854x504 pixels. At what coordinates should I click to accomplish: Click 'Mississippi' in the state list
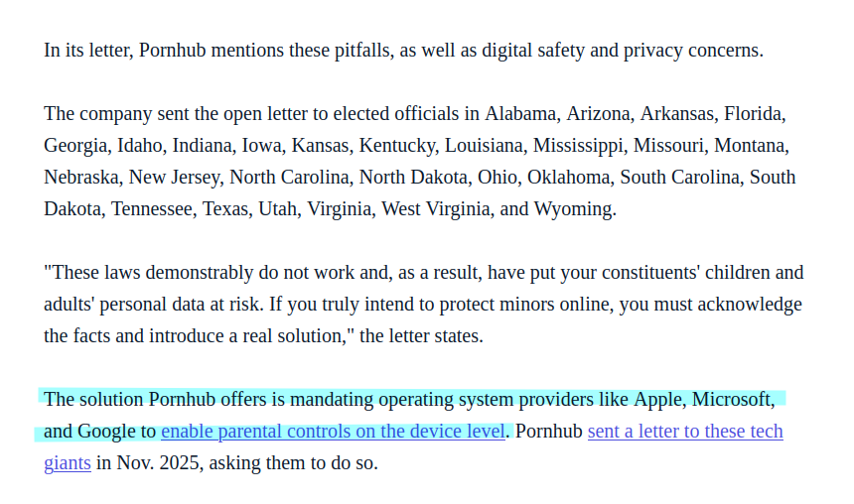point(578,145)
